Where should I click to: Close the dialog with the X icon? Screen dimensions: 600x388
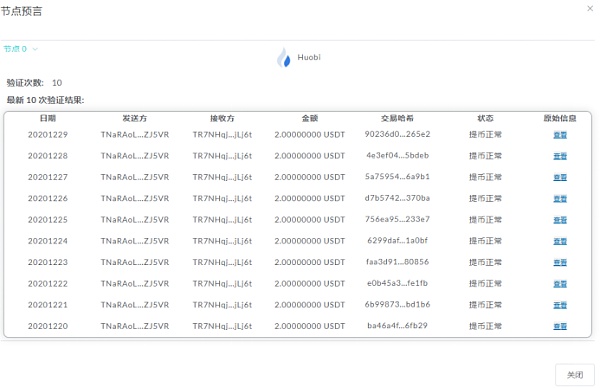pyautogui.click(x=590, y=8)
